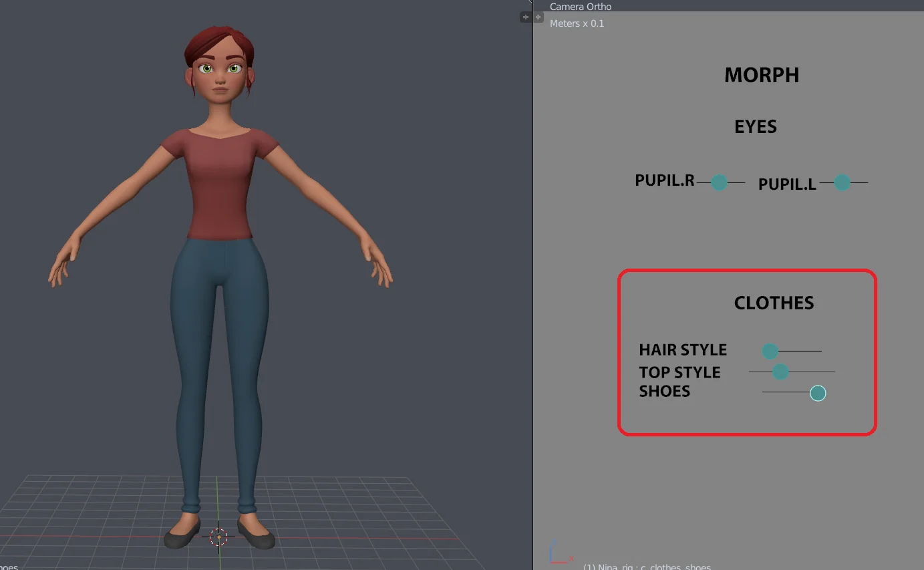Move focus to the SHOES slider circle
This screenshot has width=924, height=570.
(x=818, y=393)
